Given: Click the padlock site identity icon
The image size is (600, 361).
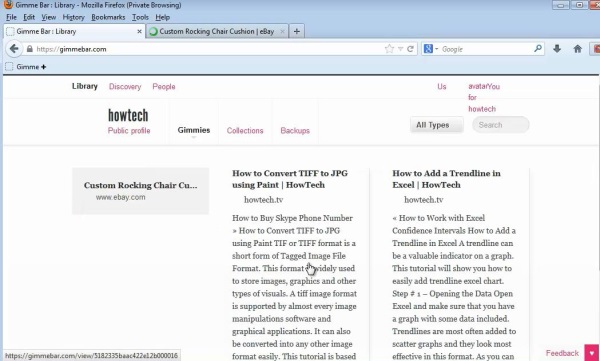Looking at the screenshot, I should point(30,49).
